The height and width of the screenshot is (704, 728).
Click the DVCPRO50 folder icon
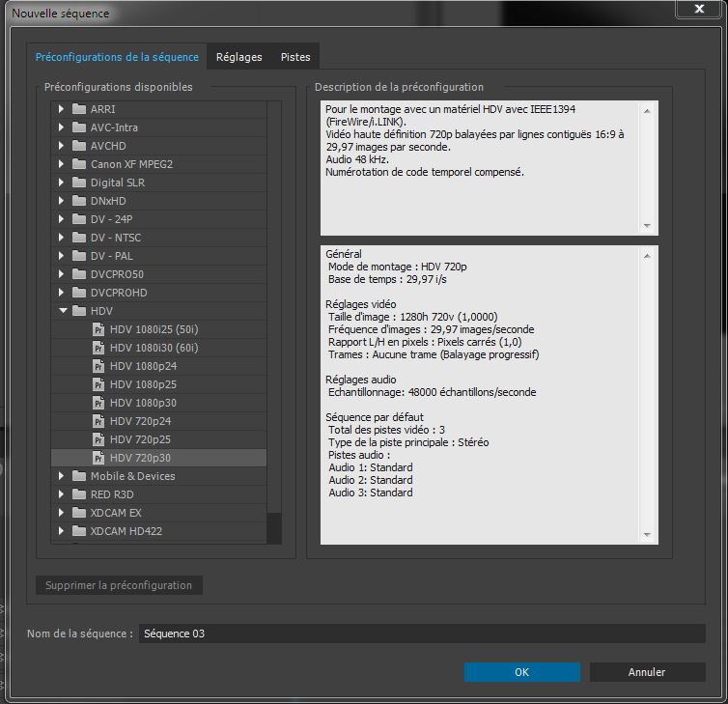tap(79, 274)
